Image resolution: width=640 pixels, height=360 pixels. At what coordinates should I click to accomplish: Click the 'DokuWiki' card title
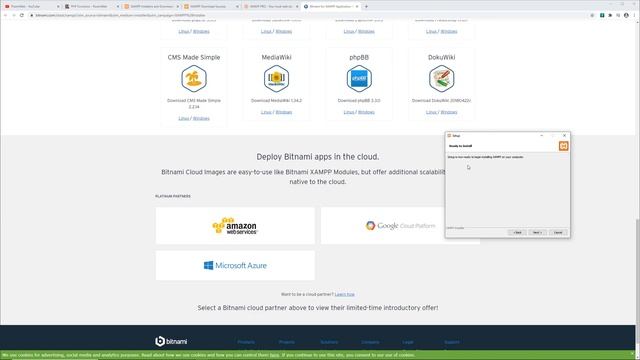coord(442,58)
